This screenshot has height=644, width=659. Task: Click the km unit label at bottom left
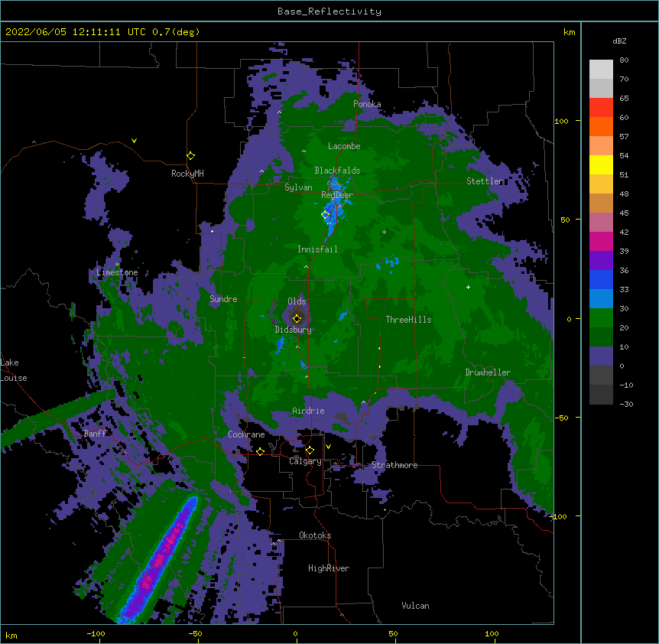pos(11,635)
